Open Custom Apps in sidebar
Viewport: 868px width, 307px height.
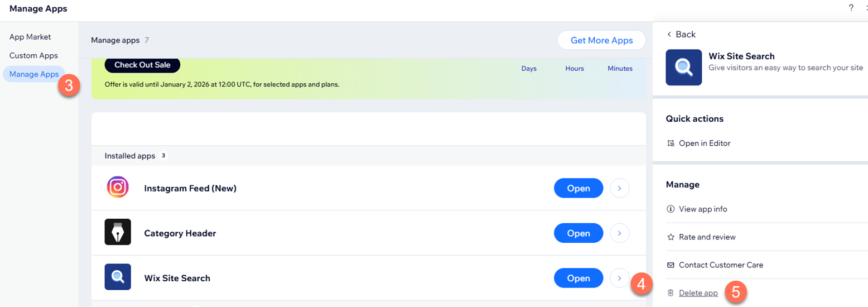point(33,55)
